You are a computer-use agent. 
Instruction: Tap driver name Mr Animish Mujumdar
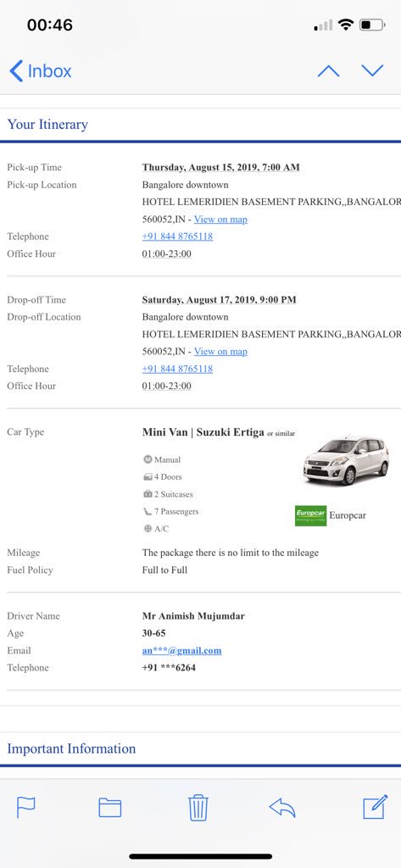[193, 616]
